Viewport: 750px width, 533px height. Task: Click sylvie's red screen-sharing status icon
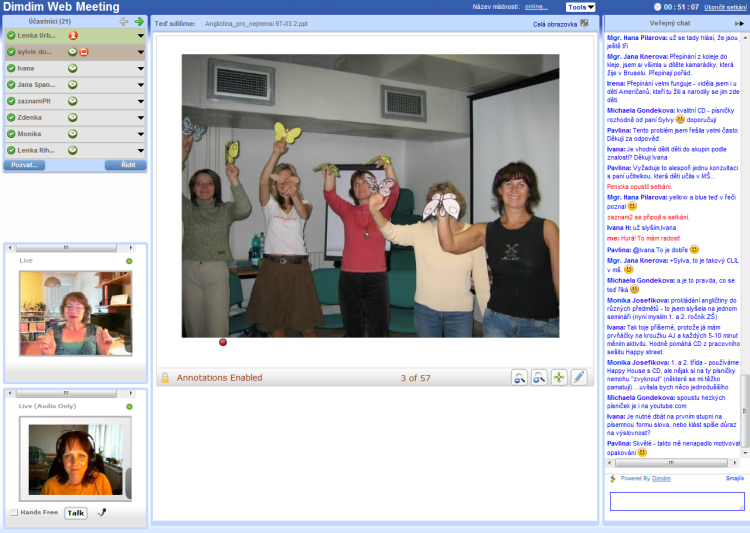point(85,51)
